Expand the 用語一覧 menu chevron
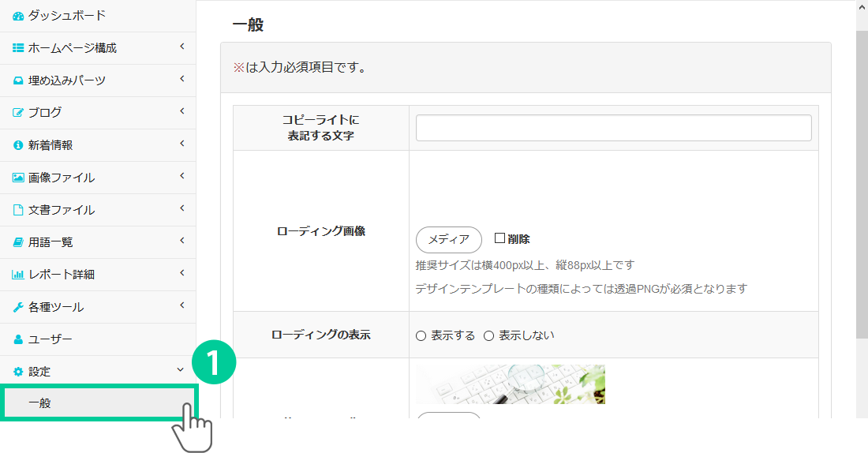This screenshot has height=453, width=868. pos(181,241)
